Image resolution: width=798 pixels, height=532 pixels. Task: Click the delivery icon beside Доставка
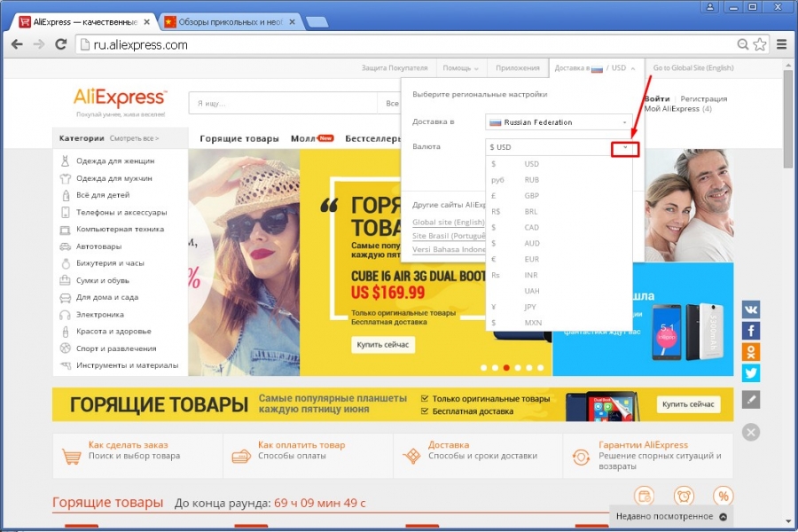click(411, 456)
